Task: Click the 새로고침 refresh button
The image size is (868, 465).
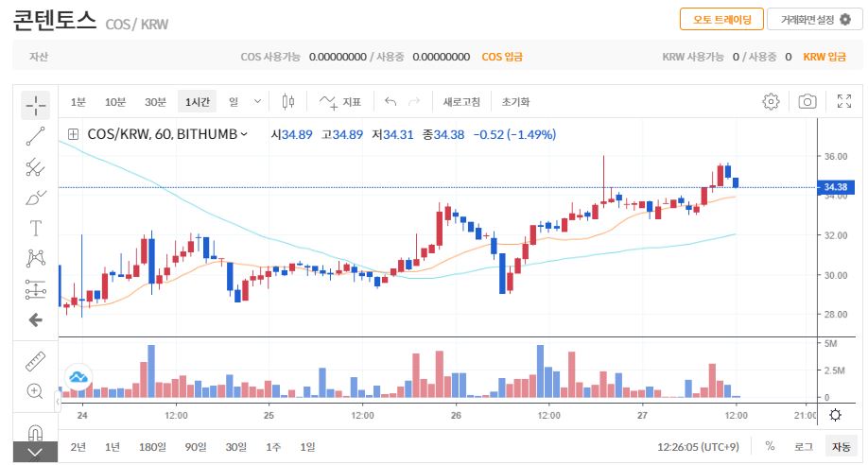Action: pyautogui.click(x=461, y=102)
